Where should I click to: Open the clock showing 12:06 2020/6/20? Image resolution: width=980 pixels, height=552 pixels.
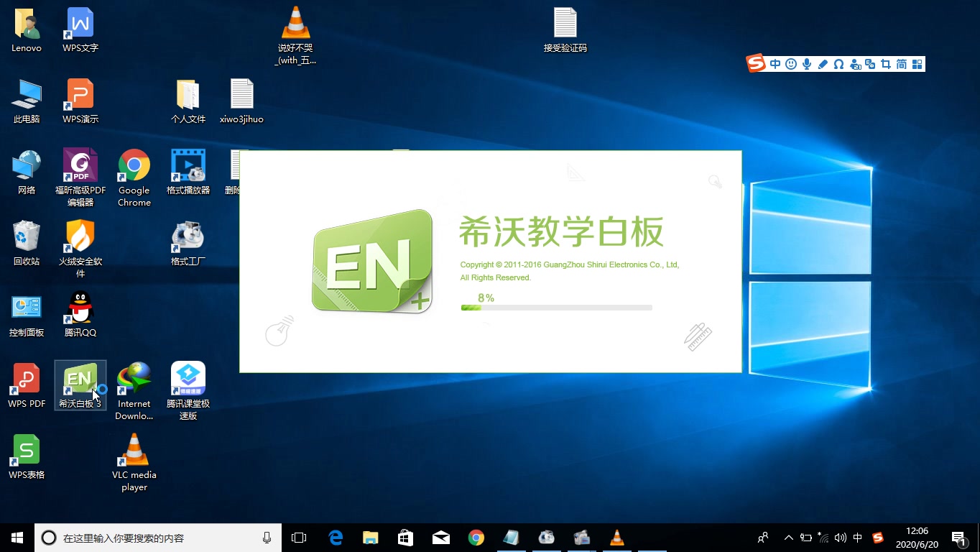(x=917, y=538)
